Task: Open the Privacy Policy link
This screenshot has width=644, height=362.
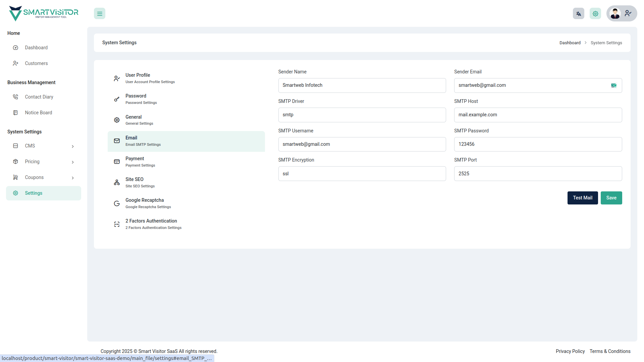Action: coord(570,351)
